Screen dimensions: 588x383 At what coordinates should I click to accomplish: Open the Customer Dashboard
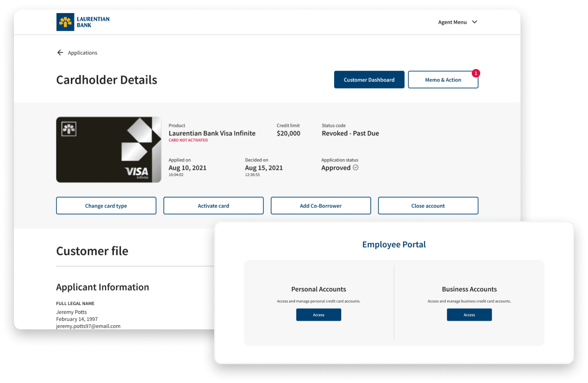[369, 80]
